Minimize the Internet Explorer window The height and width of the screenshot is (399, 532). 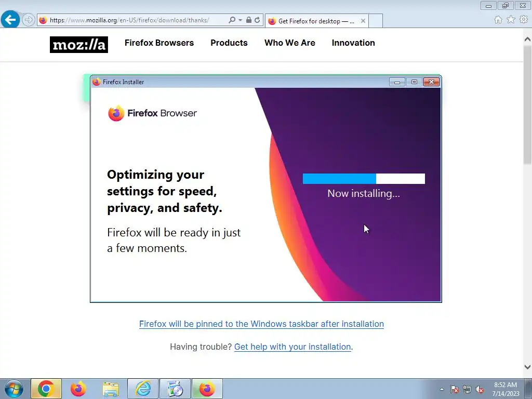(x=488, y=5)
